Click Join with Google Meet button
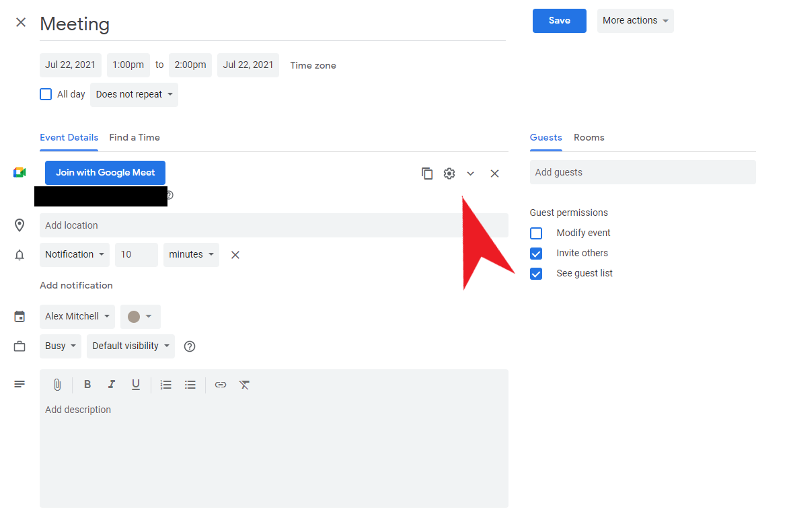The image size is (791, 532). (x=105, y=173)
